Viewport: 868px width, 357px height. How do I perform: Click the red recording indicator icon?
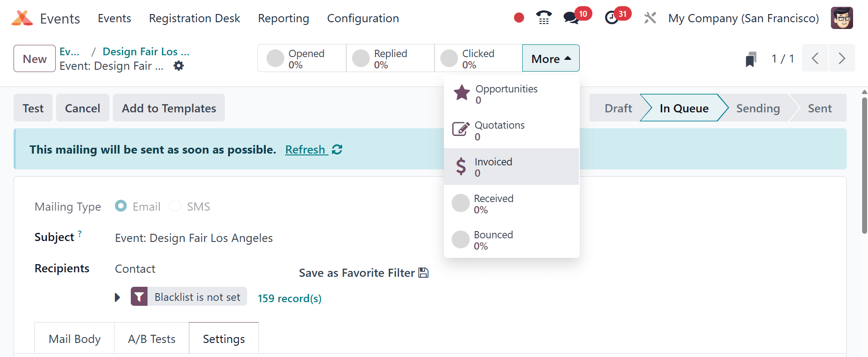[x=519, y=18]
